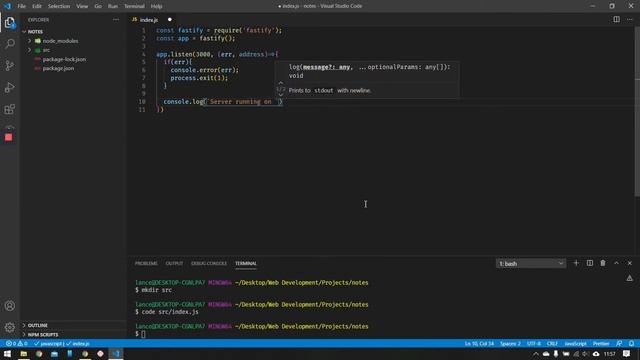The width and height of the screenshot is (640, 360).
Task: Open Explorer panel more actions ellipsis
Action: (116, 20)
